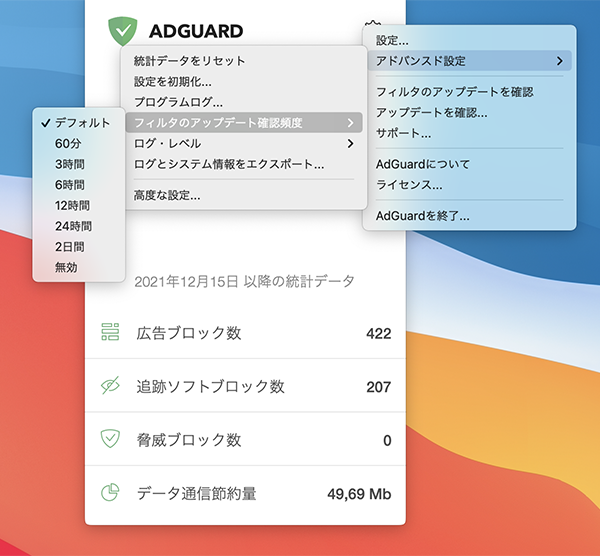This screenshot has width=600, height=556.
Task: Select 3時間 update frequency
Action: [x=79, y=164]
